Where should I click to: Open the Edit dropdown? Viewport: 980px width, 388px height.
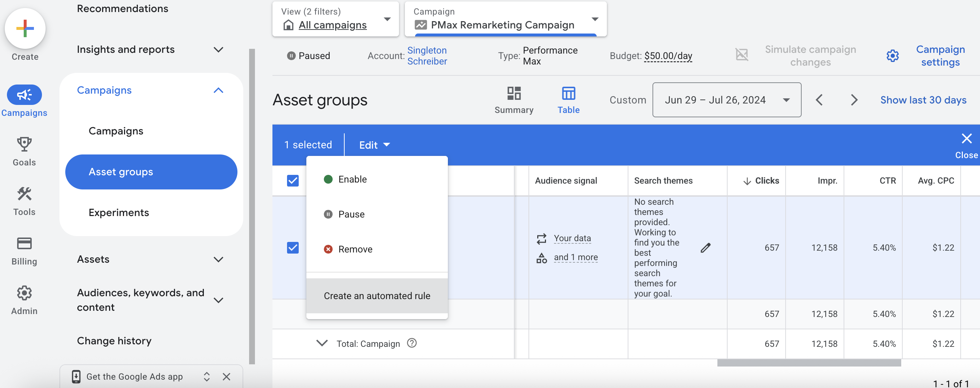[374, 145]
